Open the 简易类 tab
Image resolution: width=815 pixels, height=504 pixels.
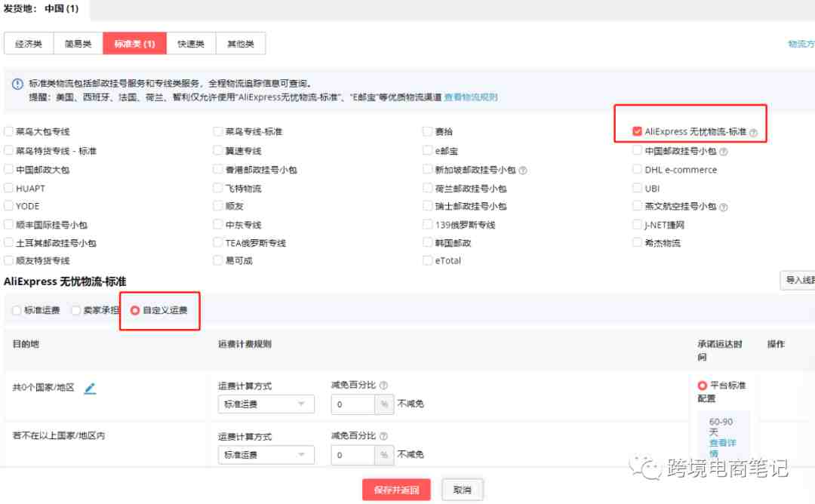(x=78, y=44)
